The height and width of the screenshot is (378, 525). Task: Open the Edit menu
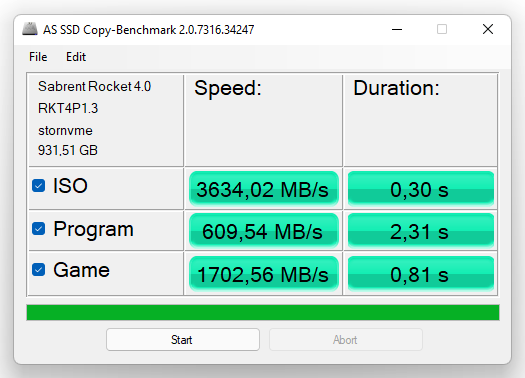pyautogui.click(x=76, y=57)
